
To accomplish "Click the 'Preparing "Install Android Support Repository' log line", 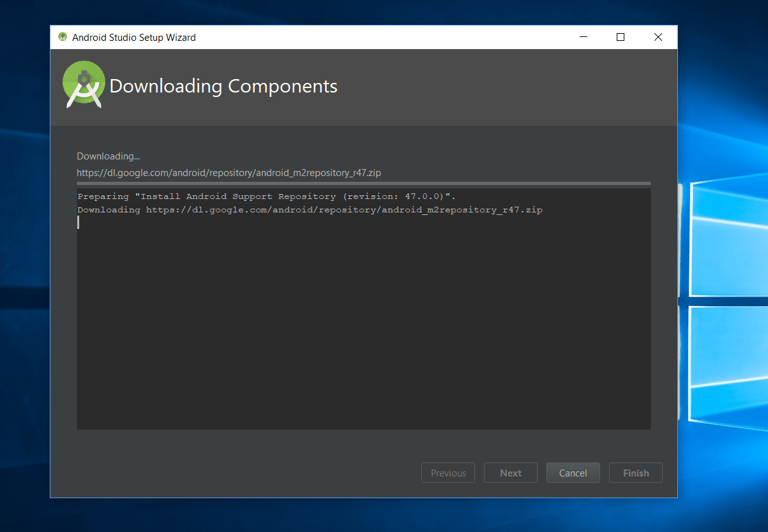I will 266,196.
